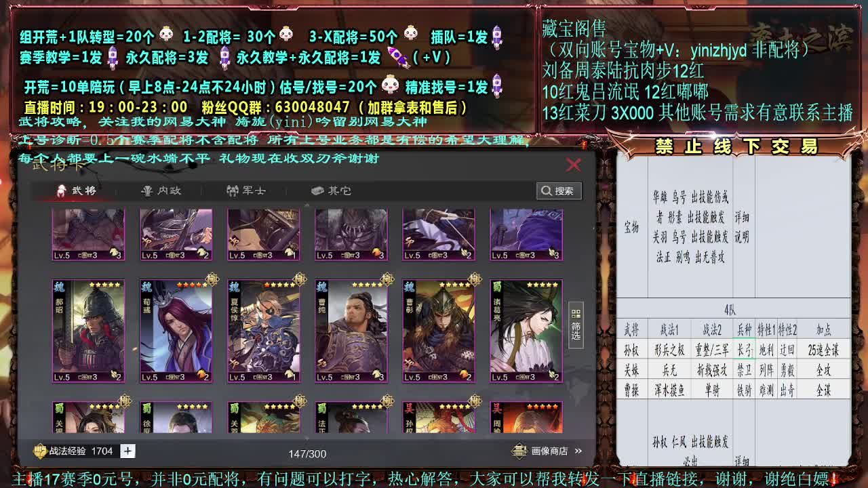This screenshot has width=868, height=488.
Task: Expand the 画像商店 double-chevron arrow
Action: click(578, 451)
